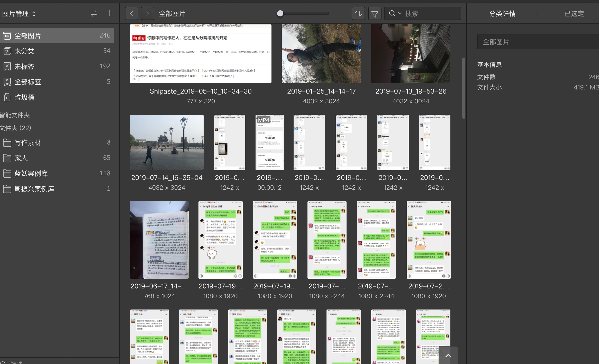This screenshot has width=599, height=364.
Task: Click the 文件夹 (22) section header
Action: (x=15, y=128)
